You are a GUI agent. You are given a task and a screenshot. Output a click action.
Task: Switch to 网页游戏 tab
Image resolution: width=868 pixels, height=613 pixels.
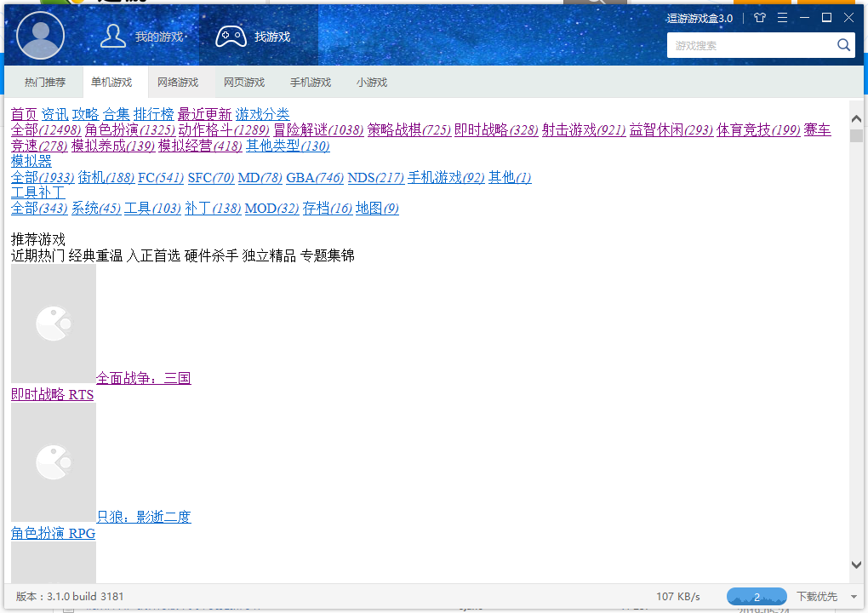tap(244, 82)
